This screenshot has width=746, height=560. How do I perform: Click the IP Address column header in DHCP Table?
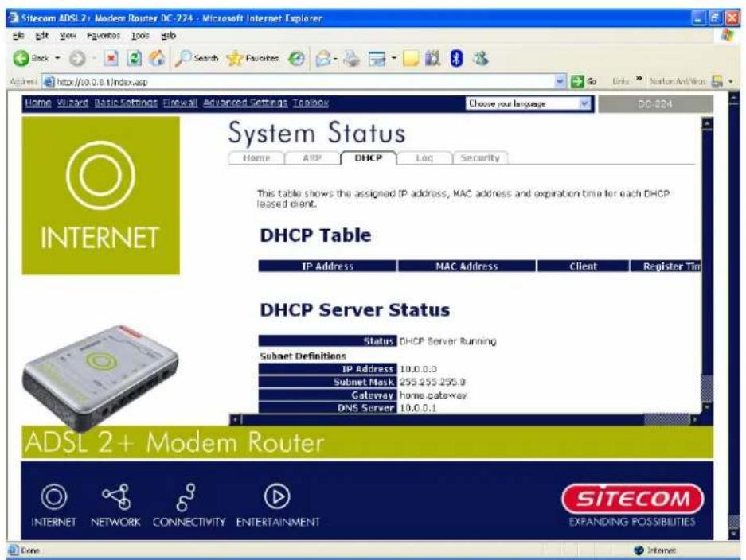coord(327,266)
